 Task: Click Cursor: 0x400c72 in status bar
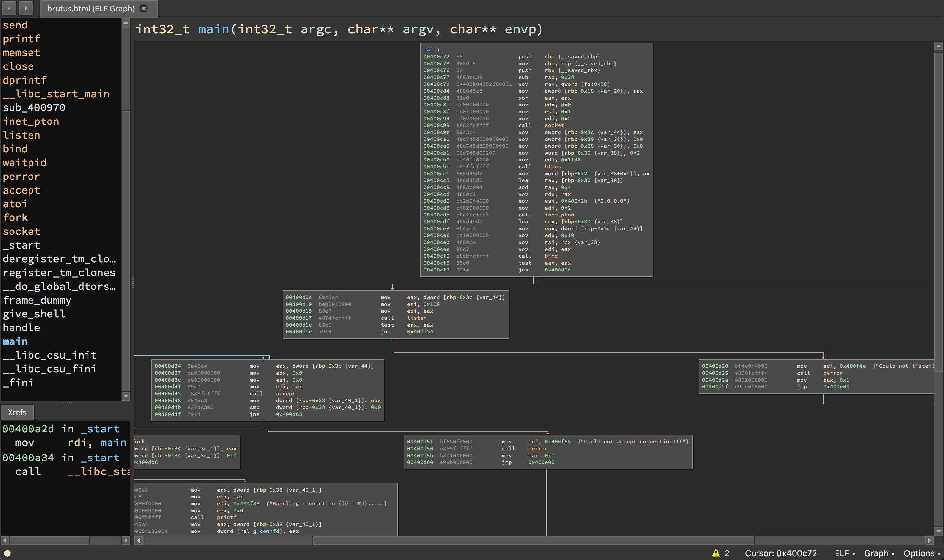point(780,553)
